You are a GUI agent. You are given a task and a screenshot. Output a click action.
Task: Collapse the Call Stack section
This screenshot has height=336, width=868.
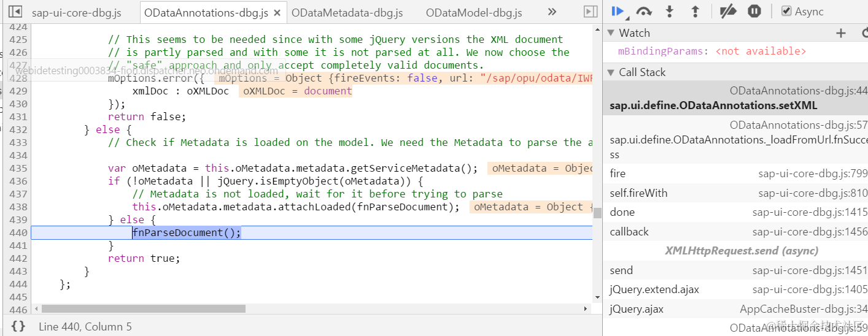611,72
